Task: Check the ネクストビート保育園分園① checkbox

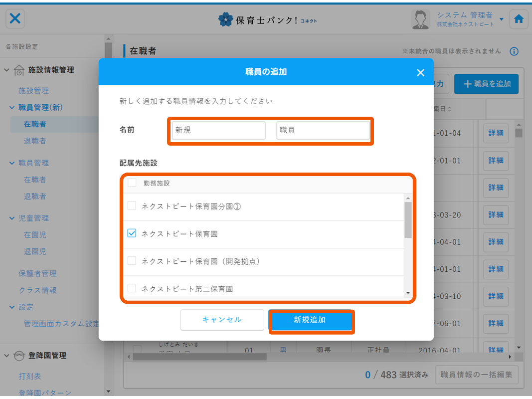Action: click(132, 205)
